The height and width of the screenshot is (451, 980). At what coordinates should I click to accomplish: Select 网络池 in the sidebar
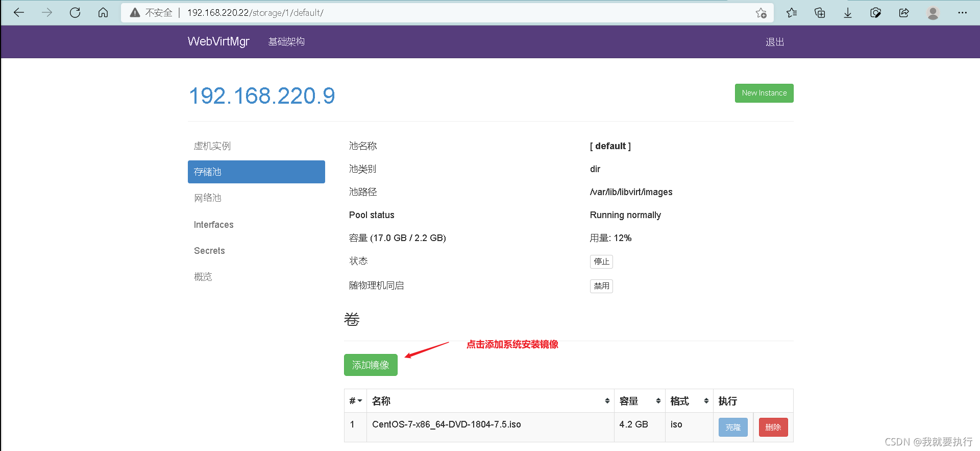tap(256, 198)
